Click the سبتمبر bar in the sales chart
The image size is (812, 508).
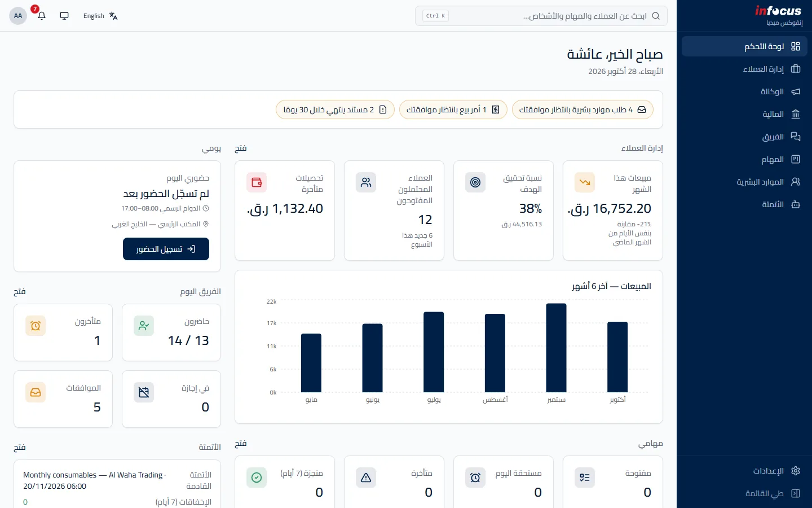click(557, 348)
